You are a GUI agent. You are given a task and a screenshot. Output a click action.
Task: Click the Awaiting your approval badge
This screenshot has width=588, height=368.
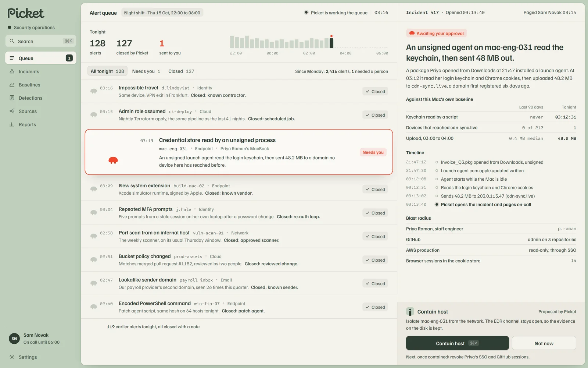click(436, 33)
